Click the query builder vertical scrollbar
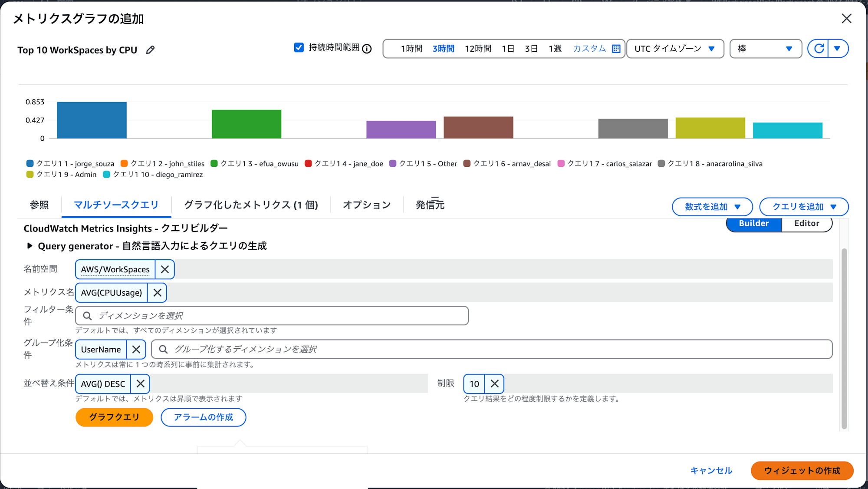The height and width of the screenshot is (489, 868). 844,339
